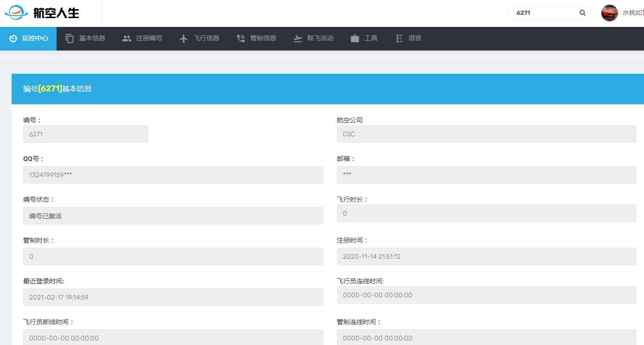
Task: Select the 管制信息 menu label
Action: (263, 38)
